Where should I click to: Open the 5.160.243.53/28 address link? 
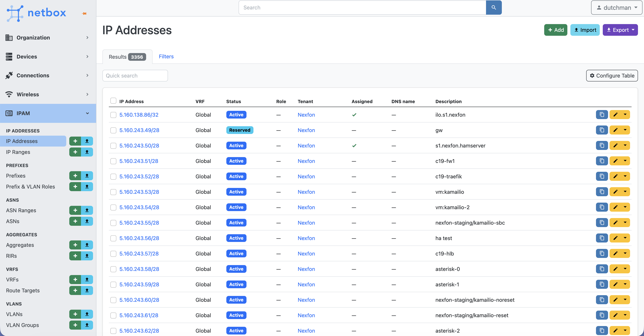point(139,192)
